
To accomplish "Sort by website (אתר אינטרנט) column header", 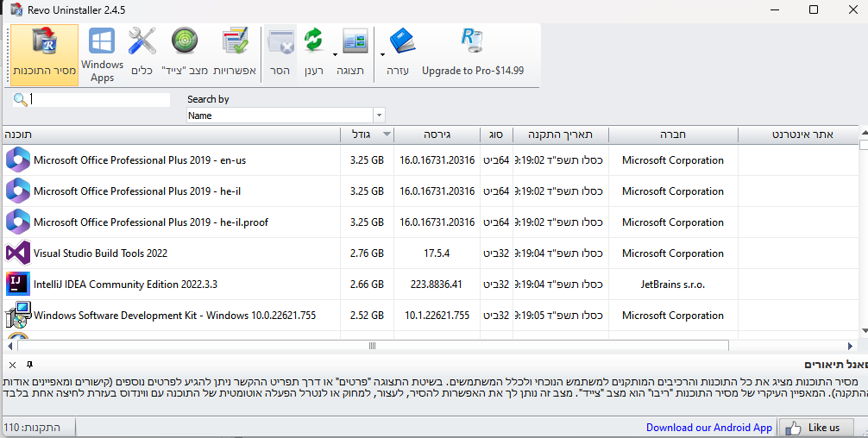I will point(798,135).
